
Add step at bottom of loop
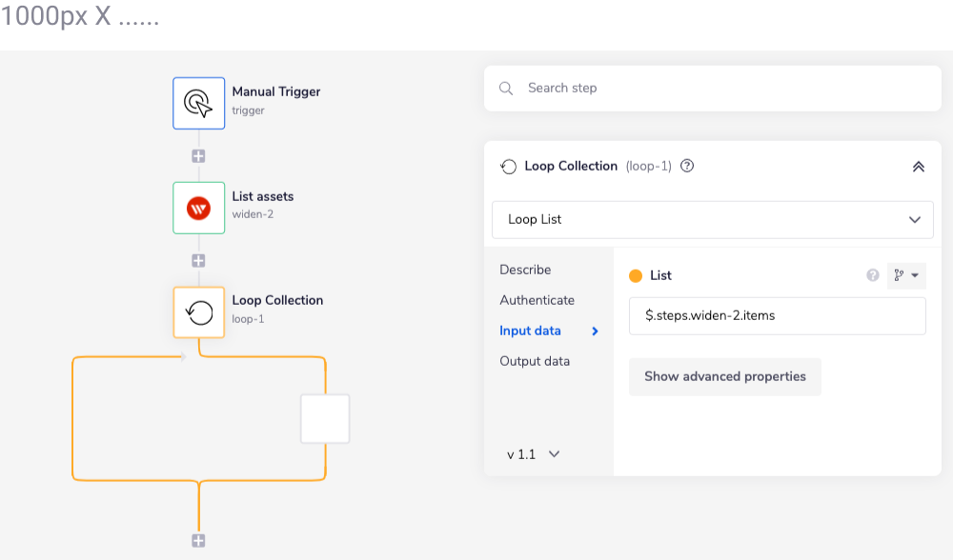[x=198, y=541]
